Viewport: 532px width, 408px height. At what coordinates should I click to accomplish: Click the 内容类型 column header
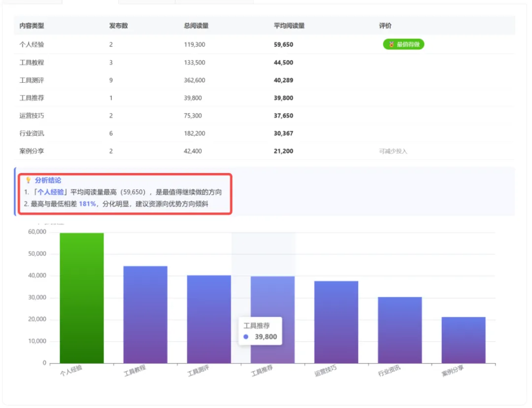point(32,26)
